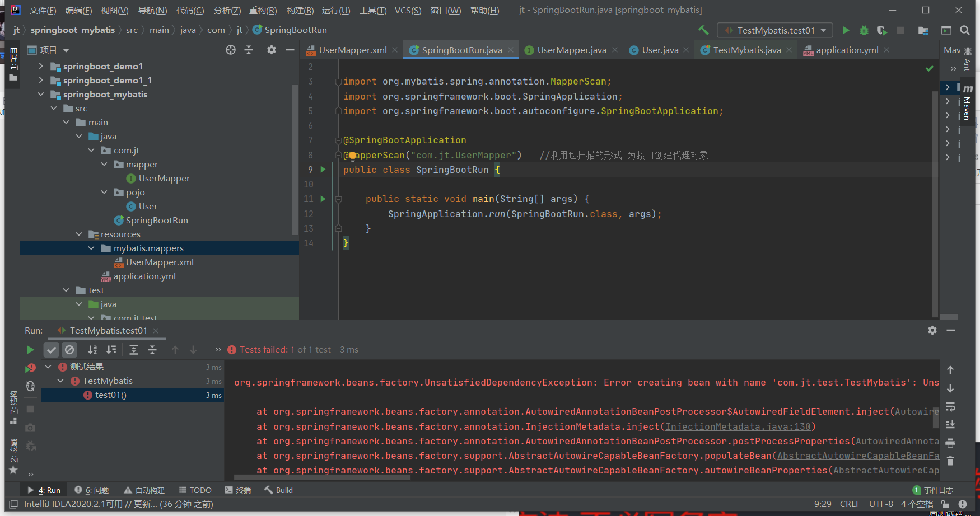
Task: Open Run panel gear settings
Action: tap(932, 330)
